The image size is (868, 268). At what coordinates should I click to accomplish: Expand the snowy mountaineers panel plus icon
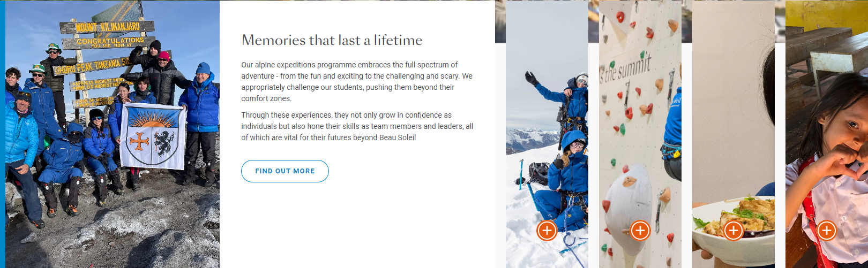tap(547, 231)
